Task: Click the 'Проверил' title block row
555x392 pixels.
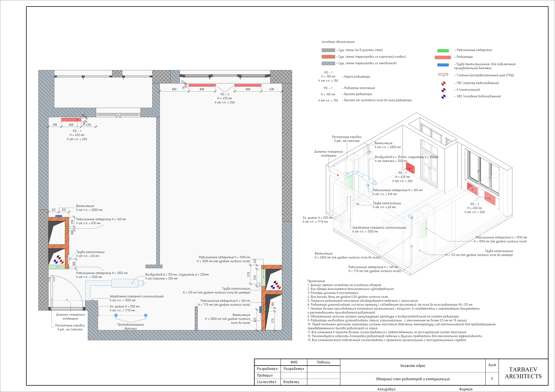Action: coord(265,376)
